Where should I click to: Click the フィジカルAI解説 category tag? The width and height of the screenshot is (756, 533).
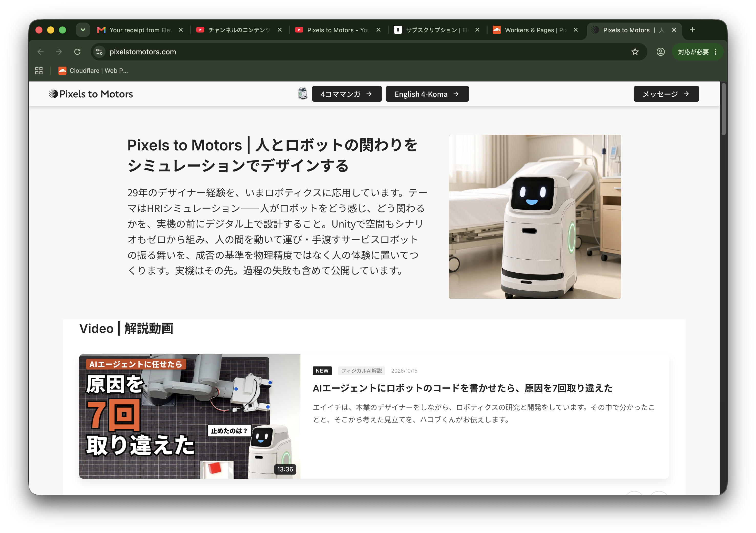tap(362, 371)
